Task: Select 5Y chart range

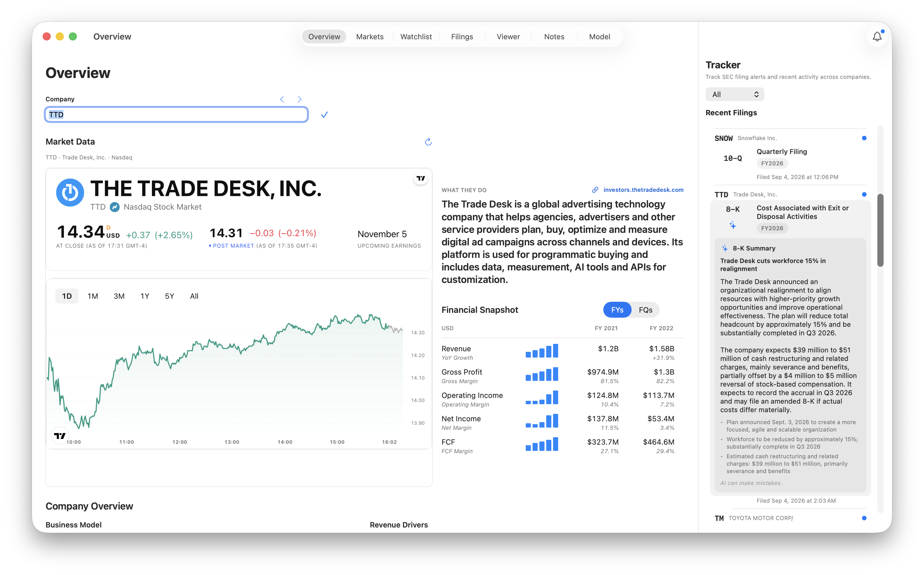Action: click(x=170, y=296)
